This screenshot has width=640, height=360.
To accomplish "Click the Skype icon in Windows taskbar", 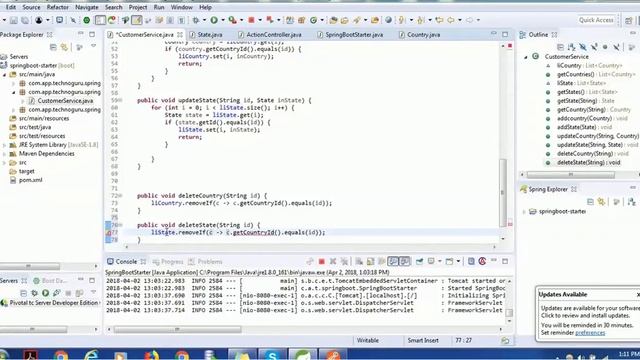I will [272, 354].
